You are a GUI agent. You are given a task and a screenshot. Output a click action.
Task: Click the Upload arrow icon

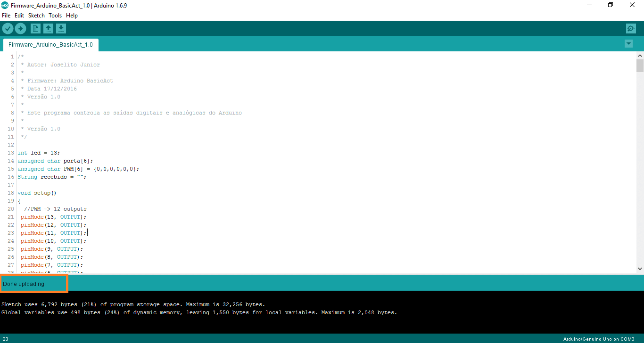coord(20,29)
